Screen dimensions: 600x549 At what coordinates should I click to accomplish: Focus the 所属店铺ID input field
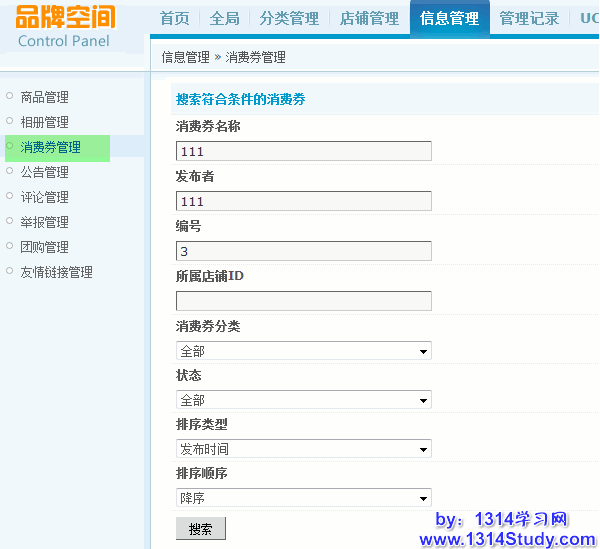coord(303,301)
